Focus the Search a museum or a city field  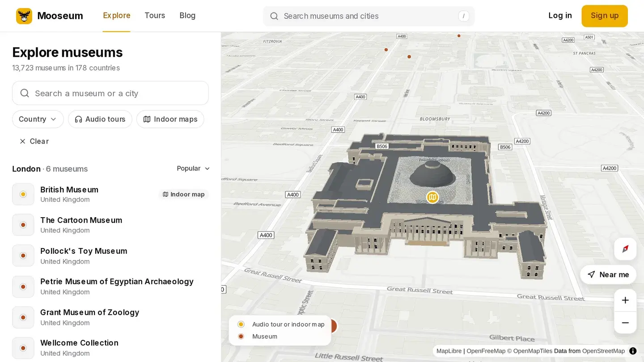(110, 93)
